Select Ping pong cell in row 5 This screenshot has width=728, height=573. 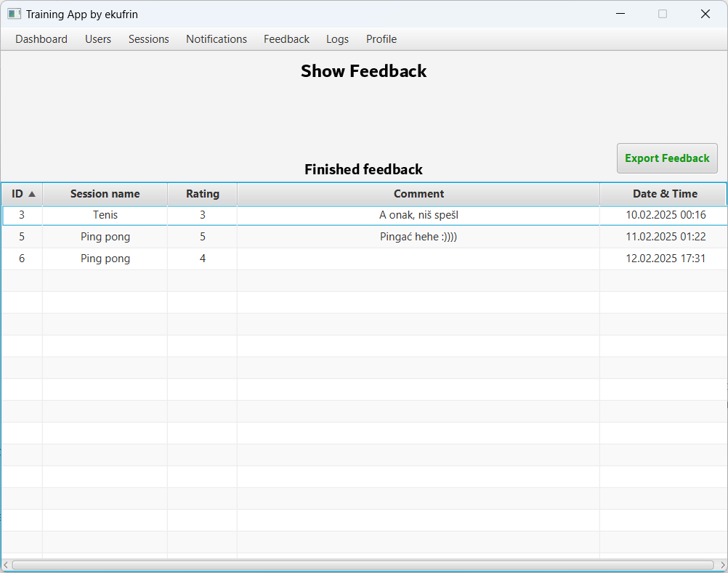pos(105,237)
